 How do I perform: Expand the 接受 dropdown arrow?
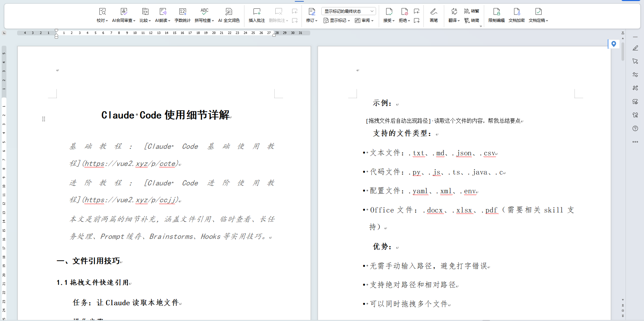pos(394,21)
